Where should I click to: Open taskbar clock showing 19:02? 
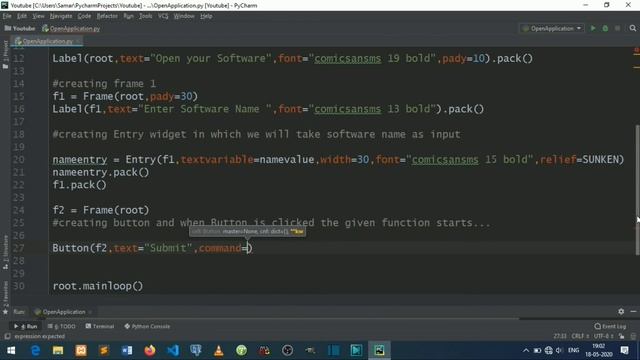tap(598, 350)
